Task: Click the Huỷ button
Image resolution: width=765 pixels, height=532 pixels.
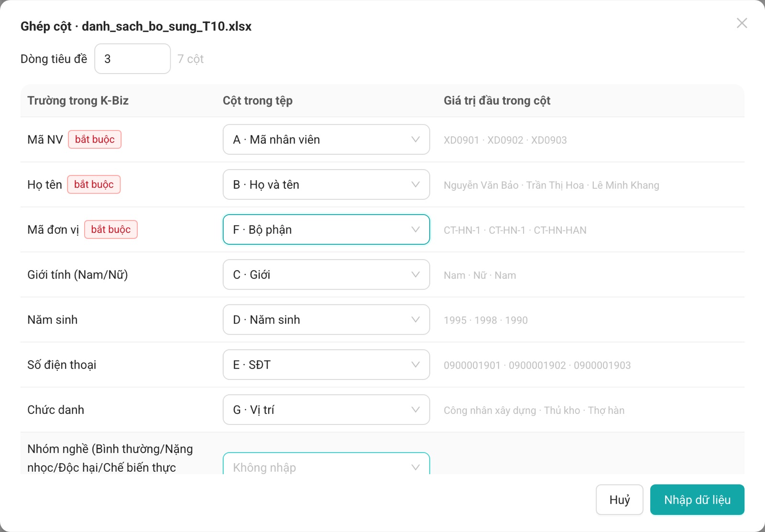Action: [619, 499]
